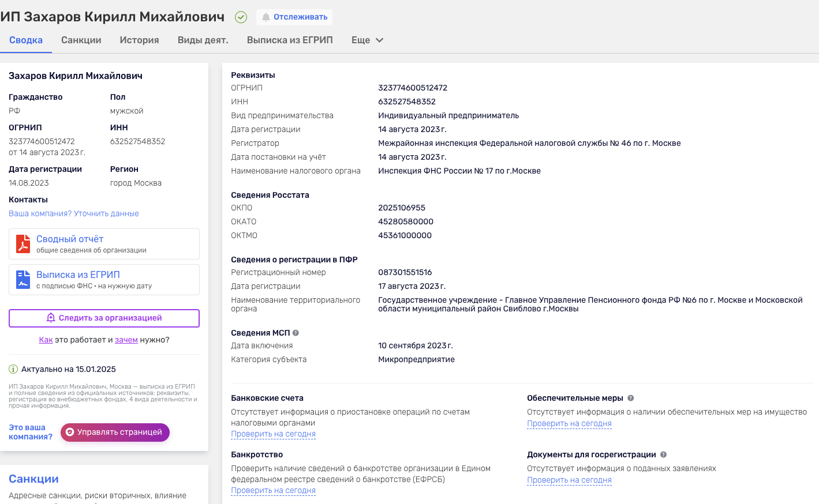Open the Санкции tab
Image resolution: width=819 pixels, height=504 pixels.
[81, 40]
